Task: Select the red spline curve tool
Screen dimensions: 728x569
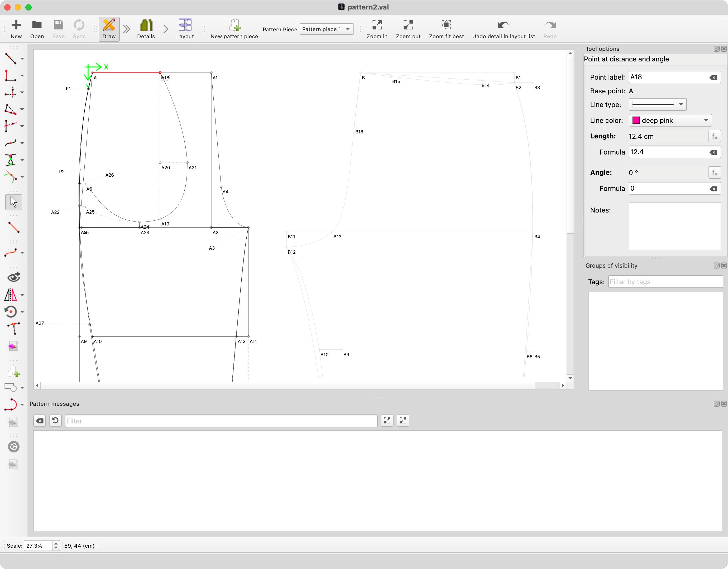Action: tap(11, 253)
